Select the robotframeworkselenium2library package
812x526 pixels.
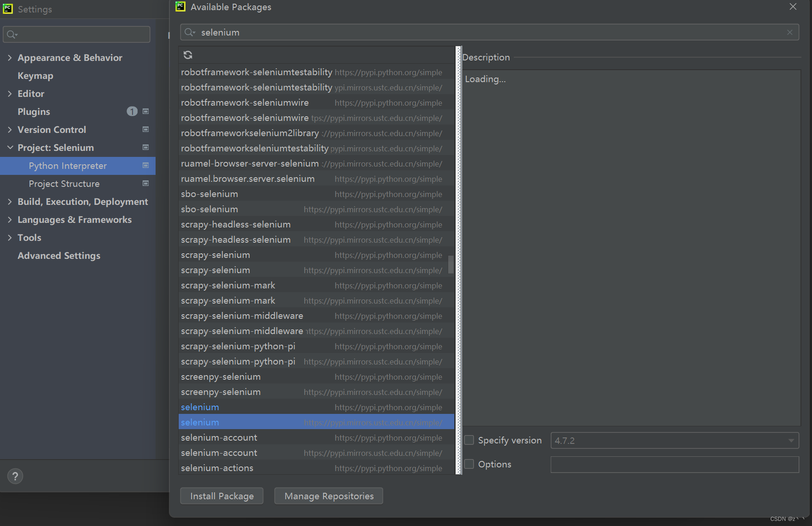coord(316,133)
